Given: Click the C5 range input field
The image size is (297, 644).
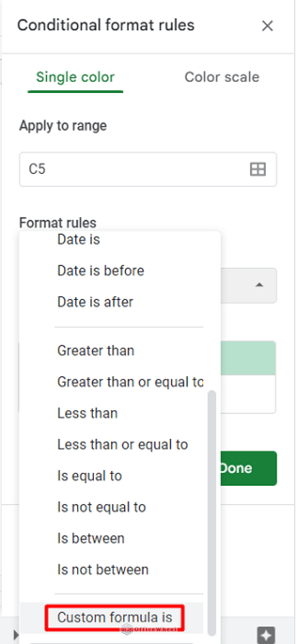Looking at the screenshot, I should 116,169.
